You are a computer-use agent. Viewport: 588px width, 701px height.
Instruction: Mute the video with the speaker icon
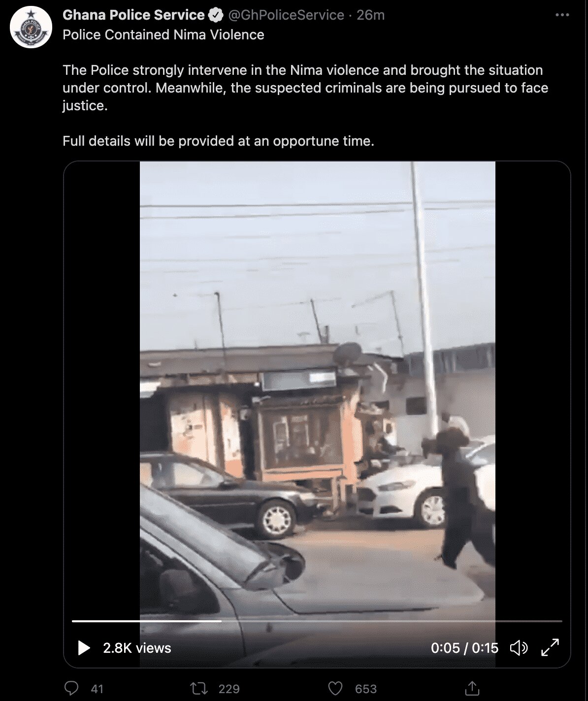click(x=519, y=648)
